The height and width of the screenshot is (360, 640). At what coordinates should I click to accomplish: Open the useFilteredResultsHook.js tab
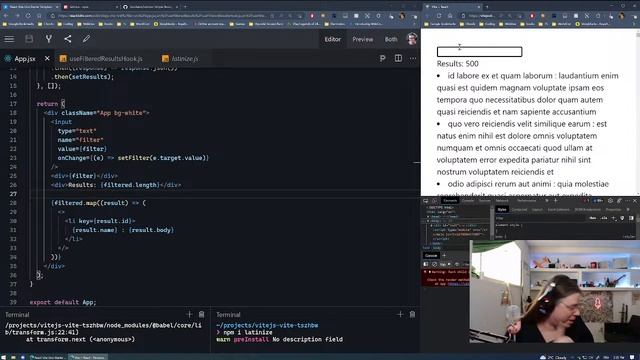click(102, 59)
